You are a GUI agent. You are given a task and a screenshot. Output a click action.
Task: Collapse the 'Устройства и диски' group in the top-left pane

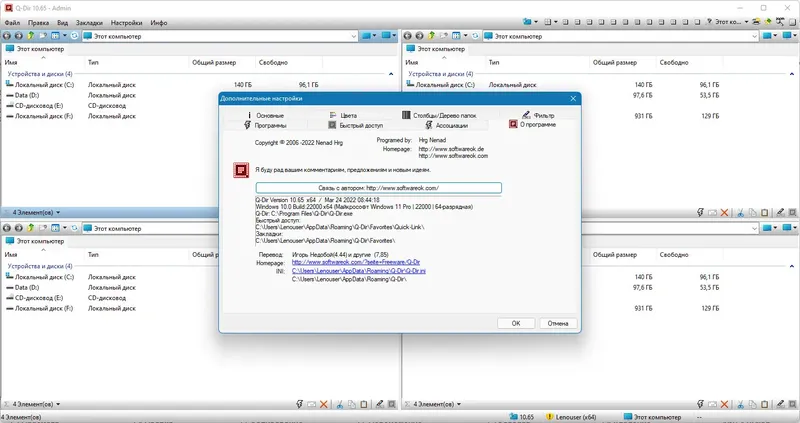pyautogui.click(x=391, y=74)
